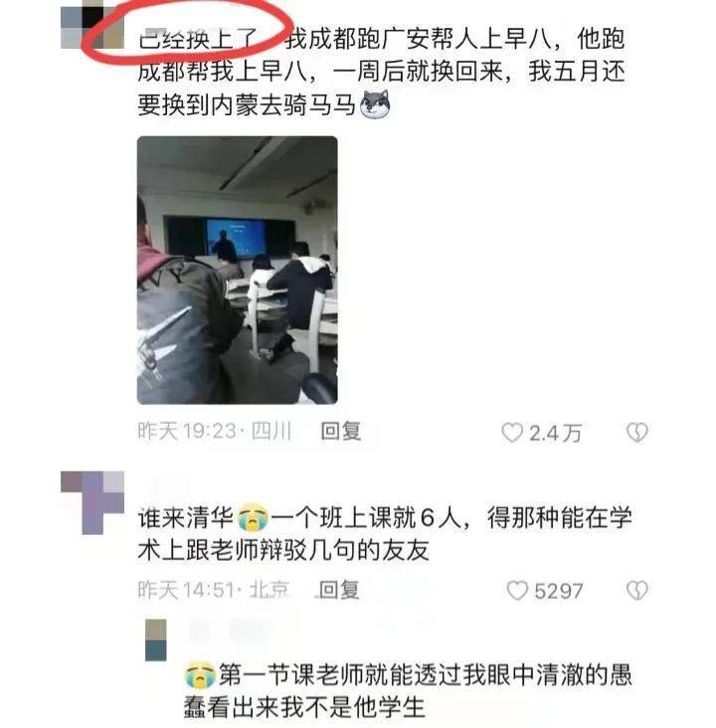Open the classroom photo attached to the comment

238,271
